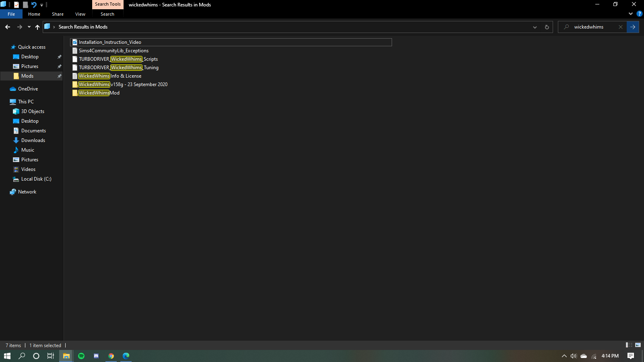Expand the address bar history dropdown
Image resolution: width=644 pixels, height=362 pixels.
coord(535,27)
